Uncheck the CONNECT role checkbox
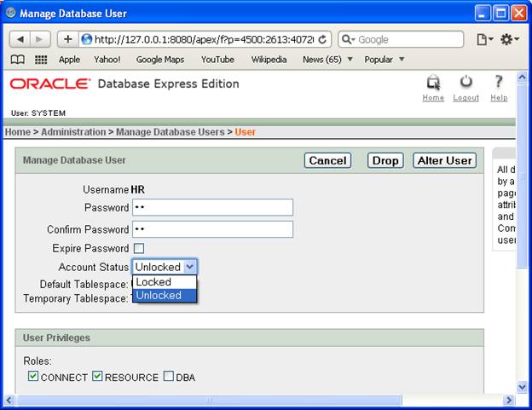Screen dimensions: 532x410 pyautogui.click(x=33, y=376)
